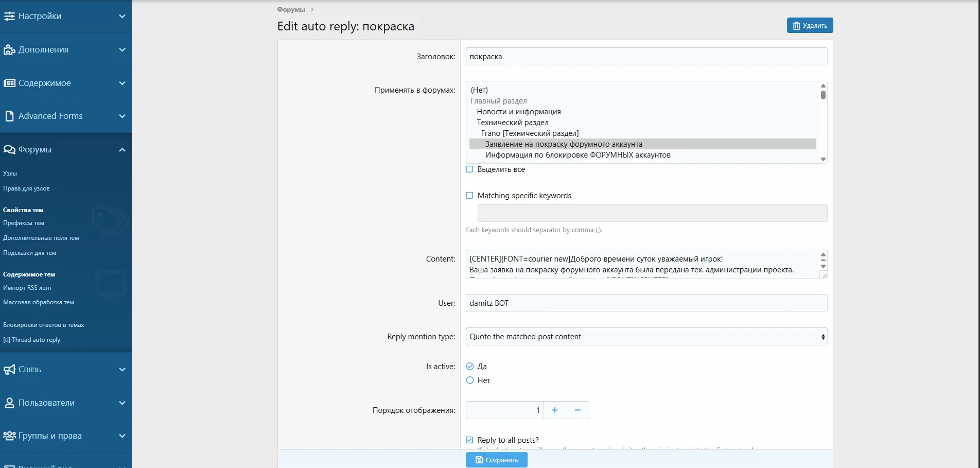Click the Группы и права users icon

click(9, 436)
